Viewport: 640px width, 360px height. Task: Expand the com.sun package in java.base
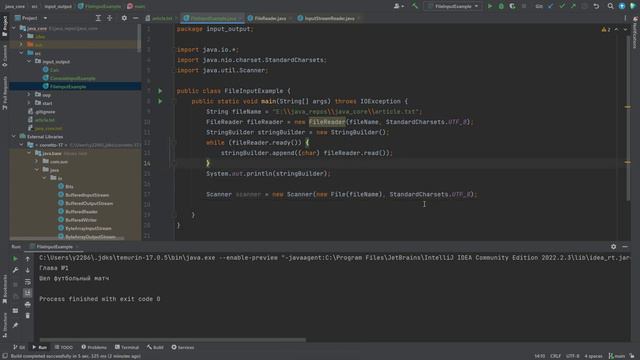click(37, 161)
